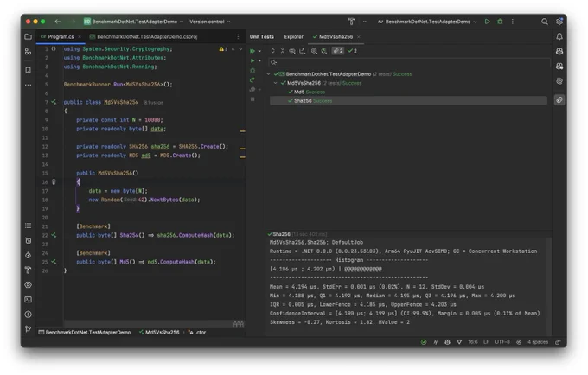Open the Version control dropdown
Image resolution: width=588 pixels, height=375 pixels.
coord(210,22)
